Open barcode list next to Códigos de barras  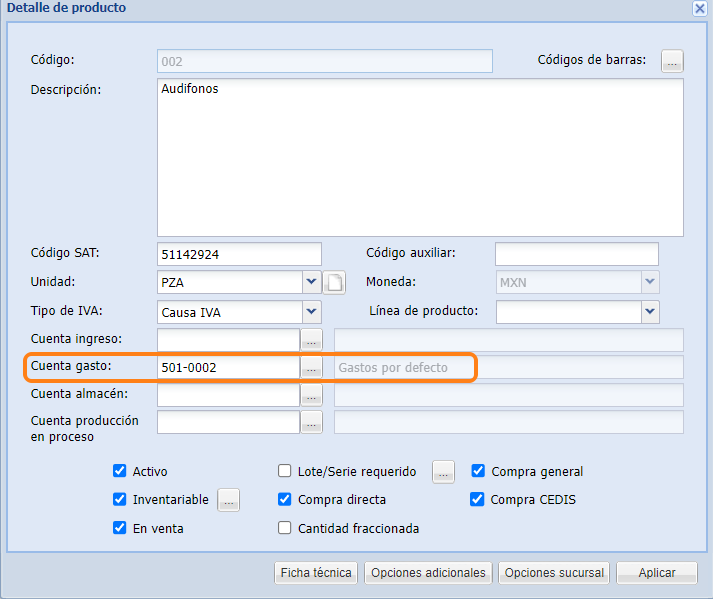pyautogui.click(x=671, y=61)
